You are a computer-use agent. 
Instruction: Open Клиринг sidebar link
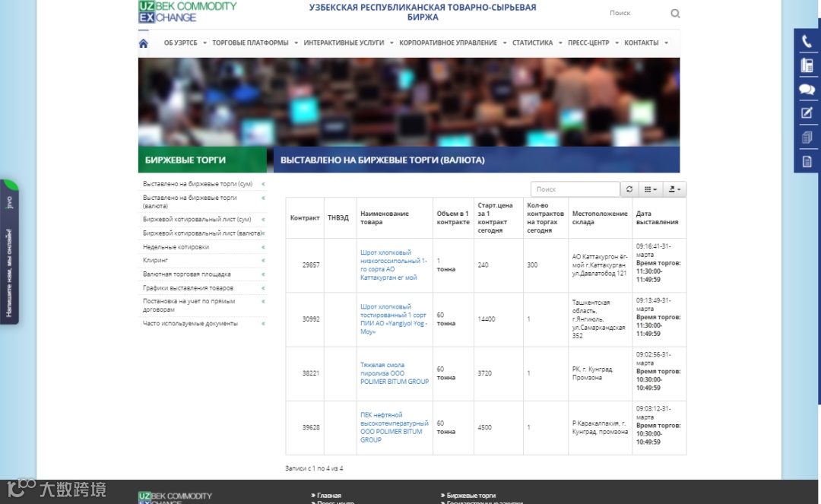click(155, 260)
